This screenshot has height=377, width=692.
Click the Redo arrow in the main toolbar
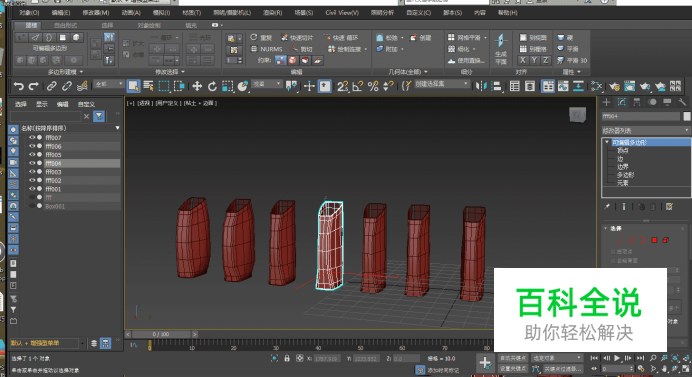tap(34, 86)
